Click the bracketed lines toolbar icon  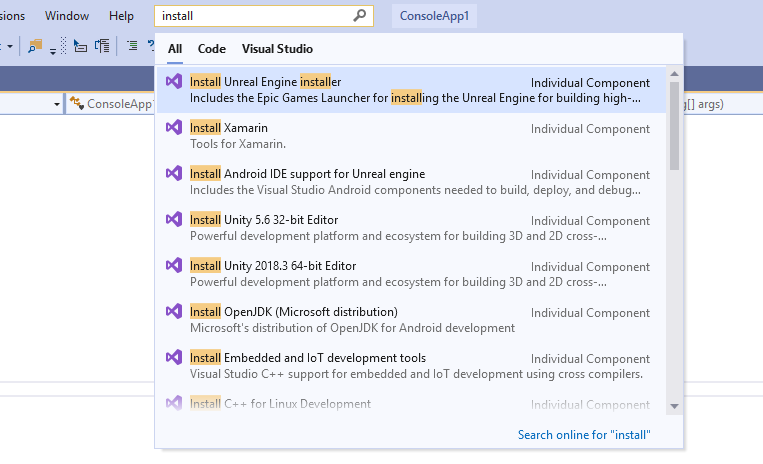(102, 46)
